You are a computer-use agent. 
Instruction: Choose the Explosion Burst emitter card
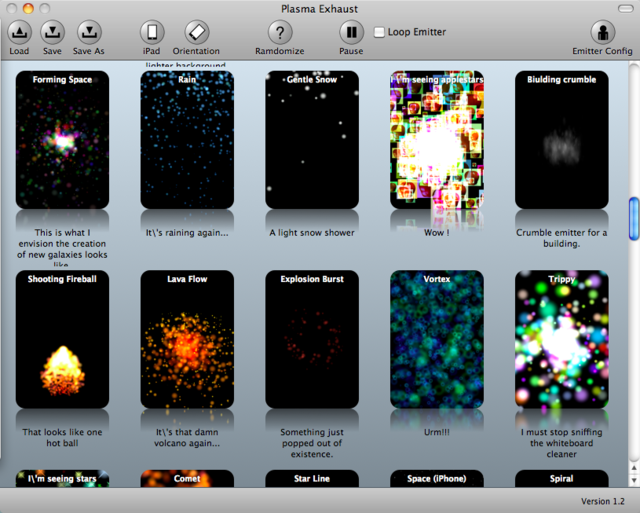tap(312, 339)
